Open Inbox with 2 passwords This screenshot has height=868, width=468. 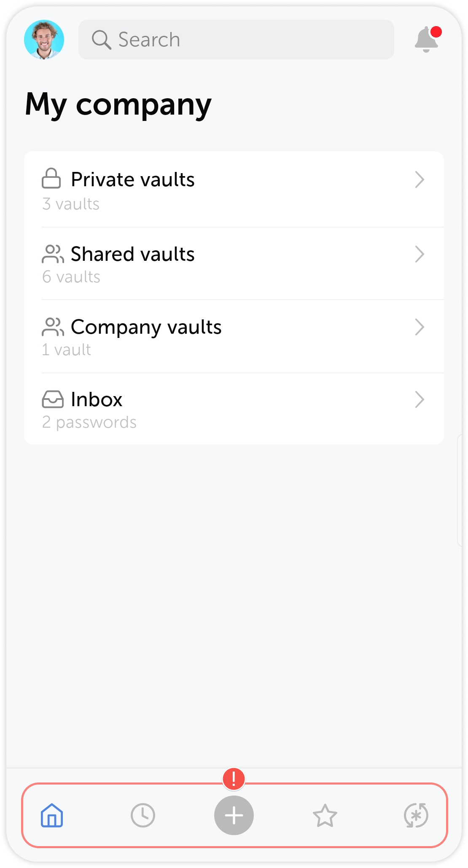coord(234,409)
